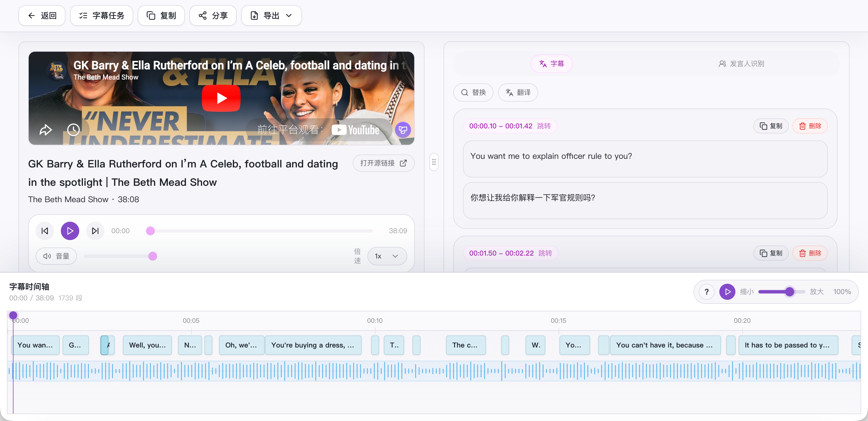
Task: Copy the first subtitle segment
Action: (x=771, y=126)
